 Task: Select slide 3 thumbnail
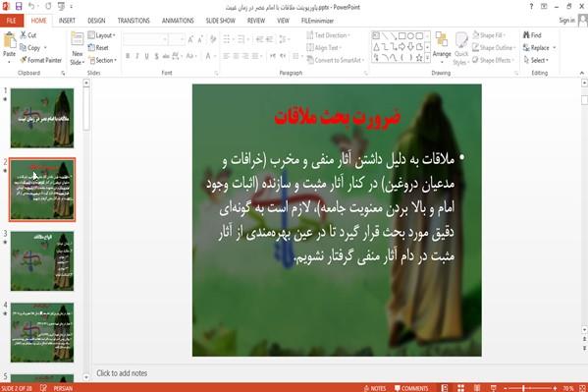42,261
